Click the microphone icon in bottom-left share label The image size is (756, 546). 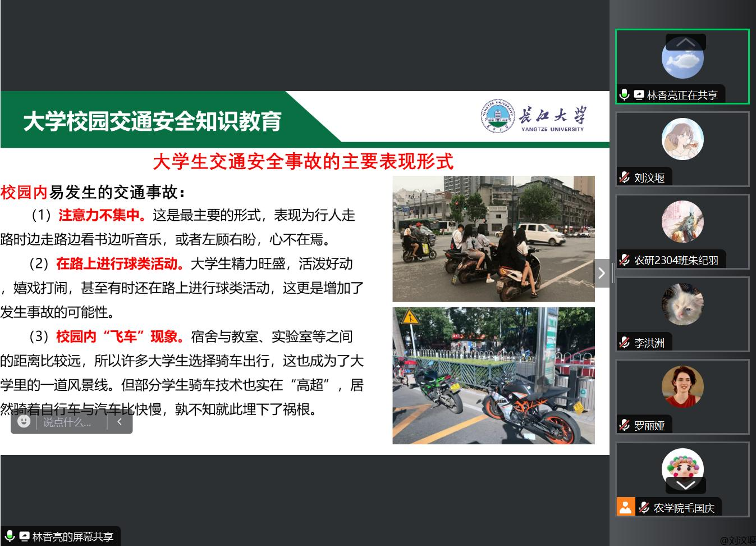coord(10,536)
